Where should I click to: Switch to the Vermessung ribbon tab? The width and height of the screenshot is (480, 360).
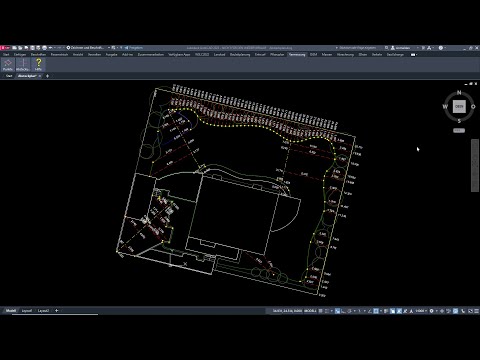[x=297, y=55]
